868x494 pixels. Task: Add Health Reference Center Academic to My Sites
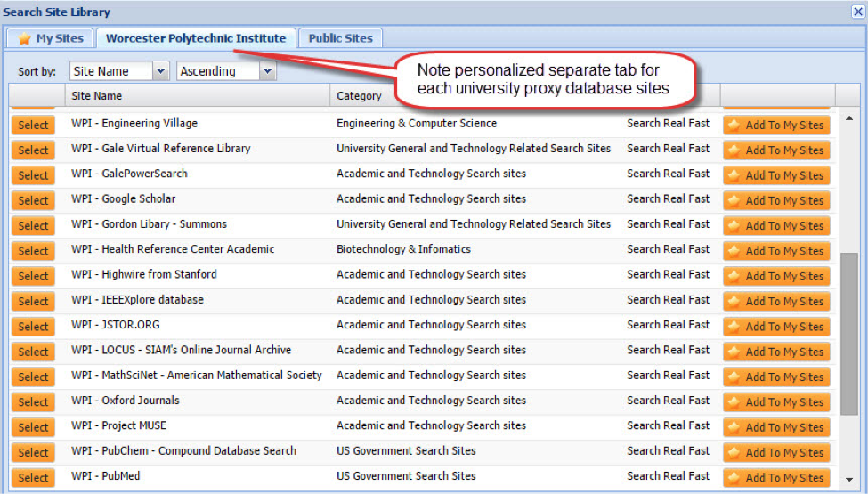click(776, 251)
